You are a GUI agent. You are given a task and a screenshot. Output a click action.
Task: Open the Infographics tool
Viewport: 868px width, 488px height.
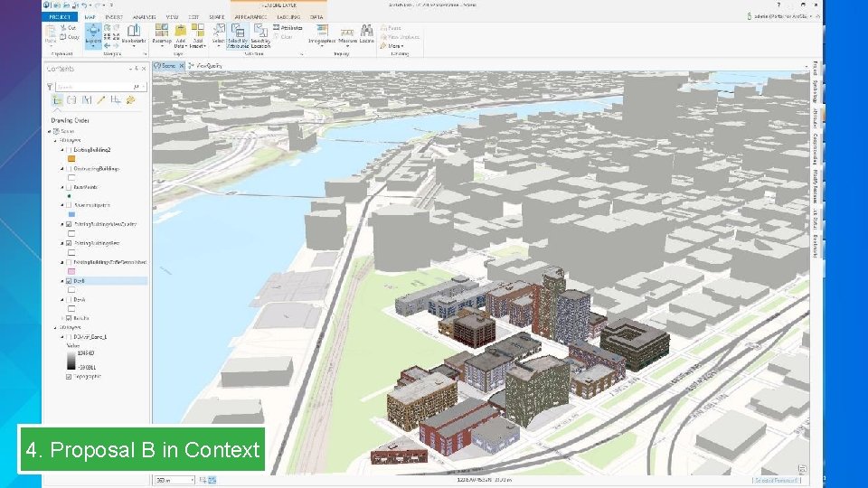coord(322,34)
